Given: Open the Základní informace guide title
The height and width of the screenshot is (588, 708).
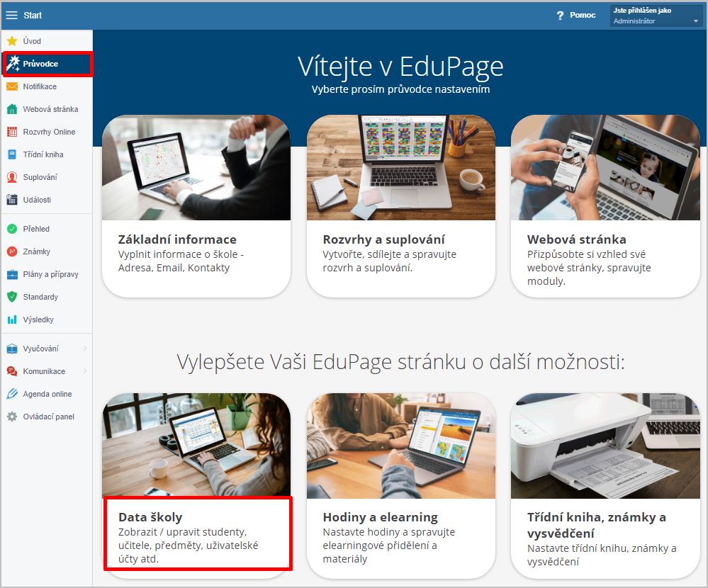Looking at the screenshot, I should click(177, 239).
